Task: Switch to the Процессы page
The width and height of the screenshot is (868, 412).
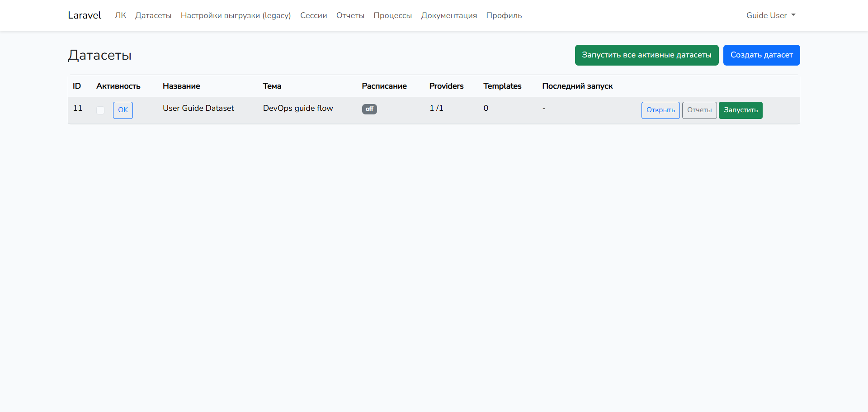Action: point(392,15)
